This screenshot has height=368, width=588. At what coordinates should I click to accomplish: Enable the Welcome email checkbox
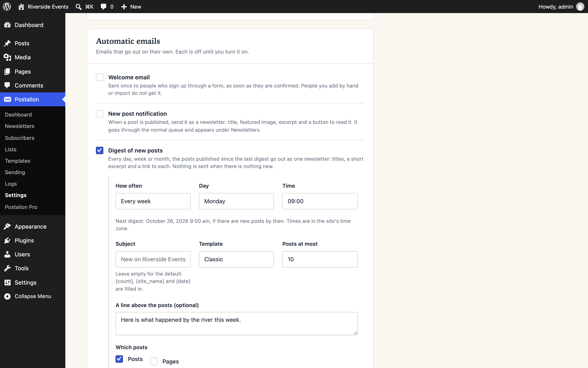tap(100, 77)
